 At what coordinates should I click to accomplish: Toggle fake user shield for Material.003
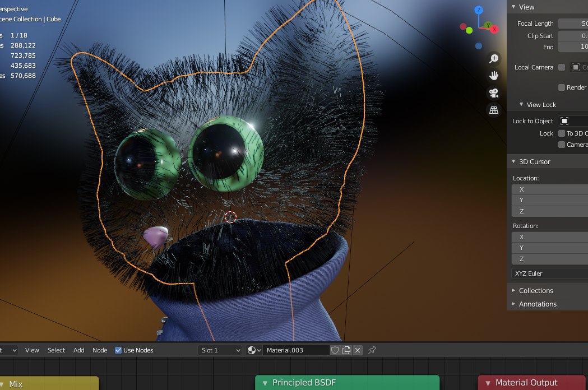[335, 350]
